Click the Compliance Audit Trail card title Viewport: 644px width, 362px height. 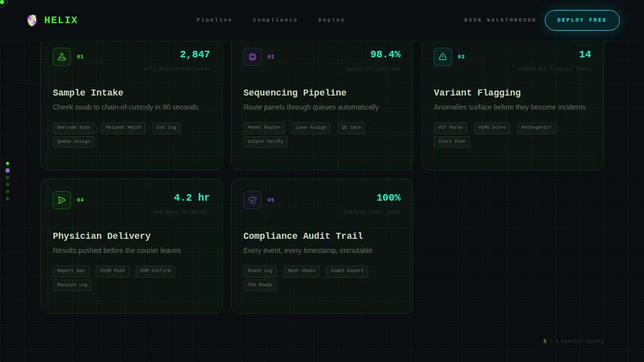[x=303, y=236]
